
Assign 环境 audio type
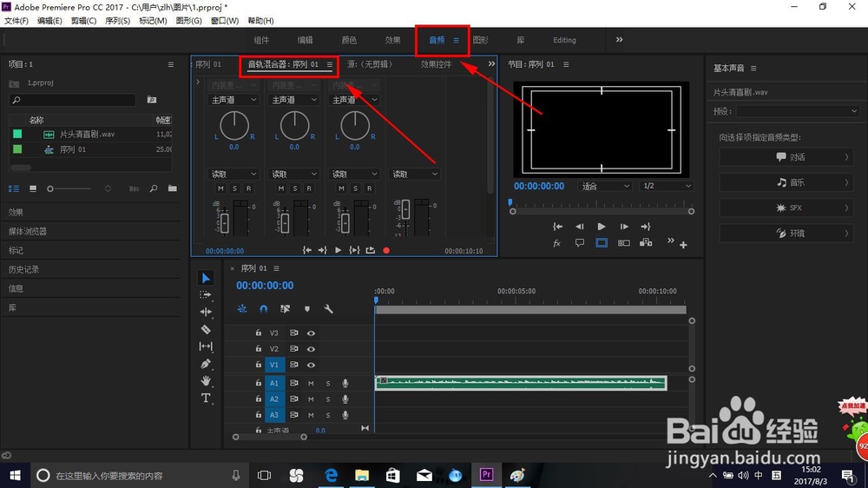786,234
